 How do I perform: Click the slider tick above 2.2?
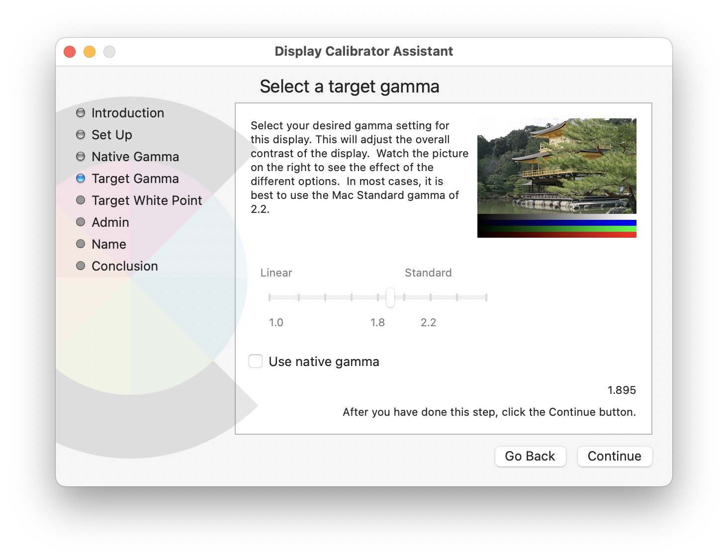pyautogui.click(x=430, y=297)
